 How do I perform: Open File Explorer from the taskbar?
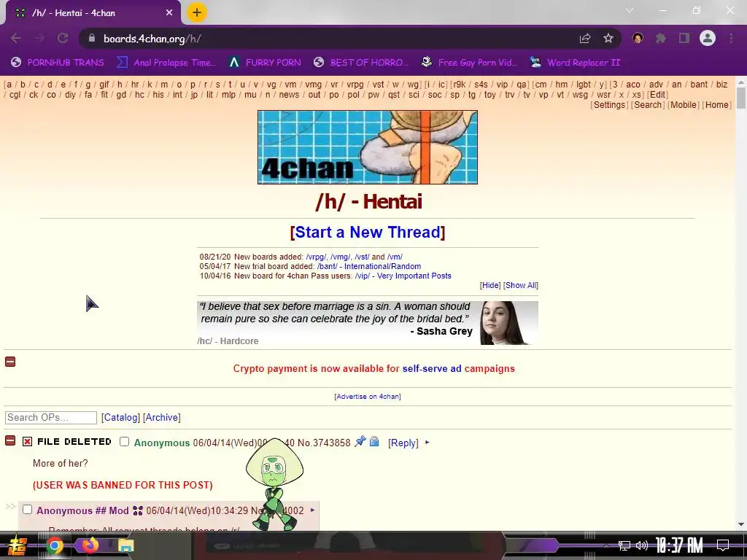tap(125, 545)
